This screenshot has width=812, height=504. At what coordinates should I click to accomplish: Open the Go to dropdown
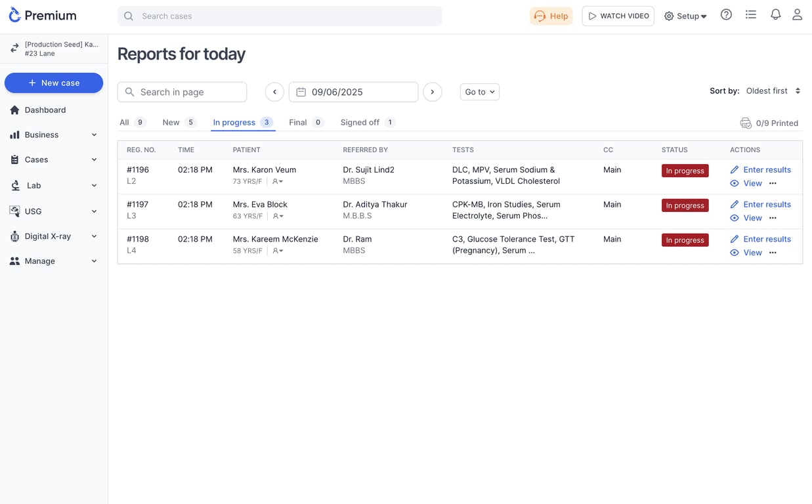479,92
